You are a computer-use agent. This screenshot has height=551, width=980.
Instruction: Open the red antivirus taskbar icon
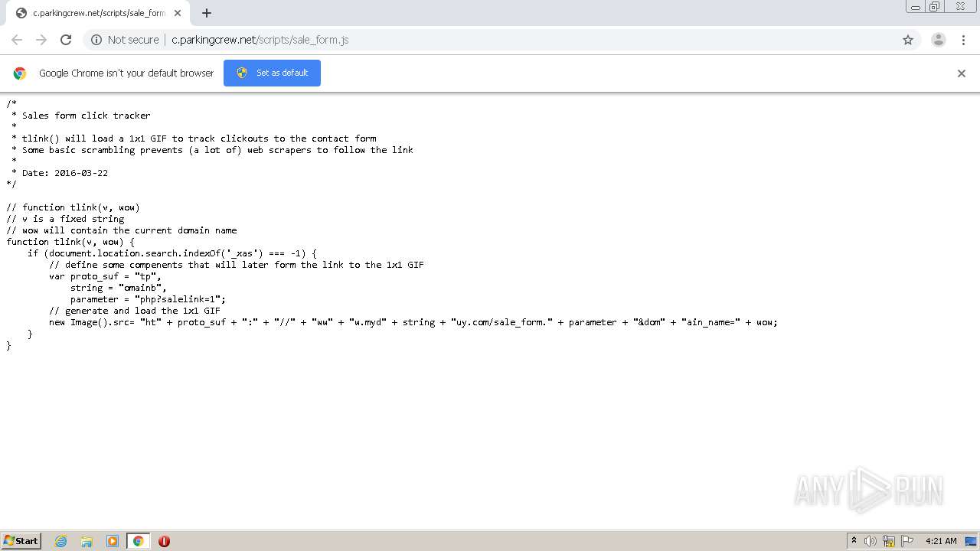(x=164, y=541)
